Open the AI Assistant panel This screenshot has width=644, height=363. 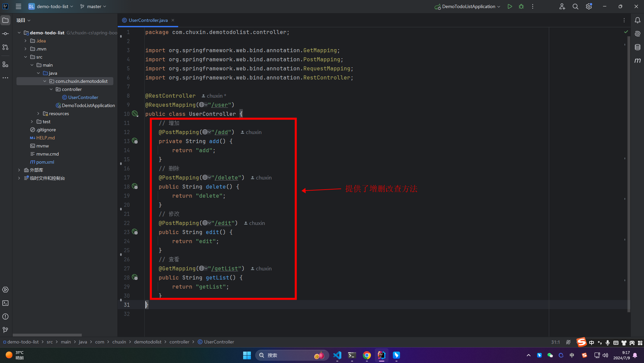point(638,34)
